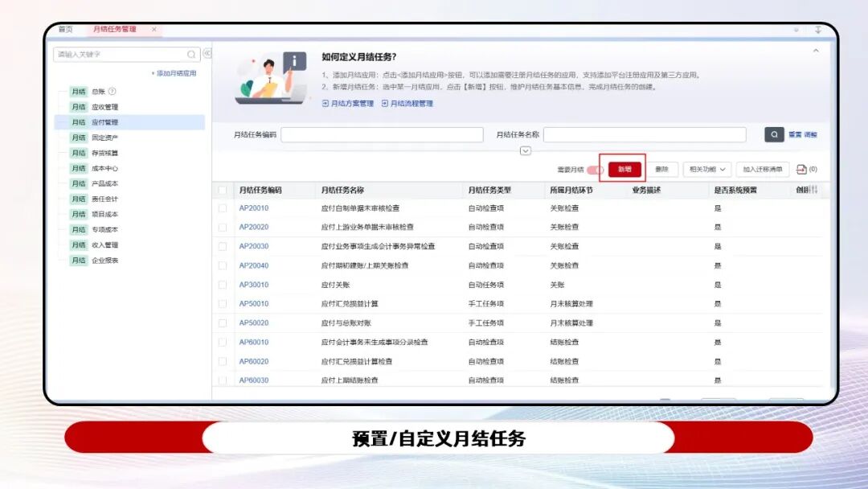Check the select-all checkbox in the table header
Screen dimensions: 868x489
pos(224,190)
